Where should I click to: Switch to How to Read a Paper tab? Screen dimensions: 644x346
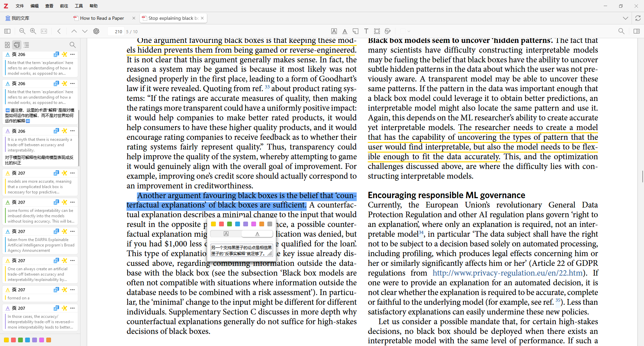pyautogui.click(x=102, y=18)
